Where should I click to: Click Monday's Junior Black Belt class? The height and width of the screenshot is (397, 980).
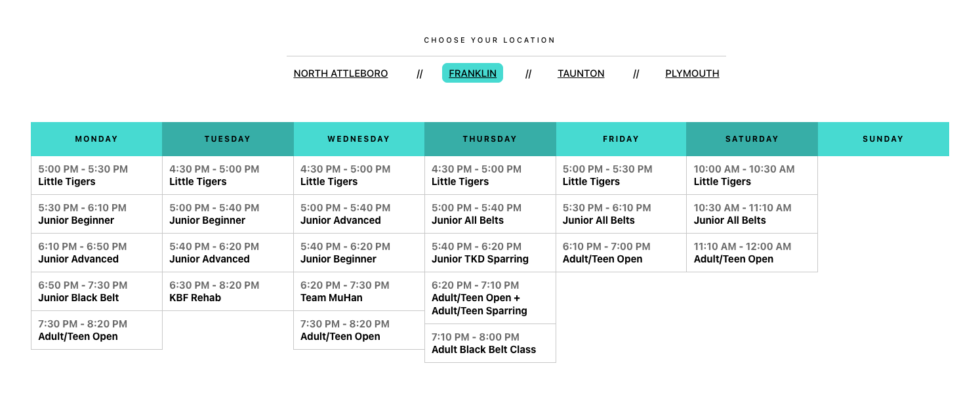click(x=96, y=291)
